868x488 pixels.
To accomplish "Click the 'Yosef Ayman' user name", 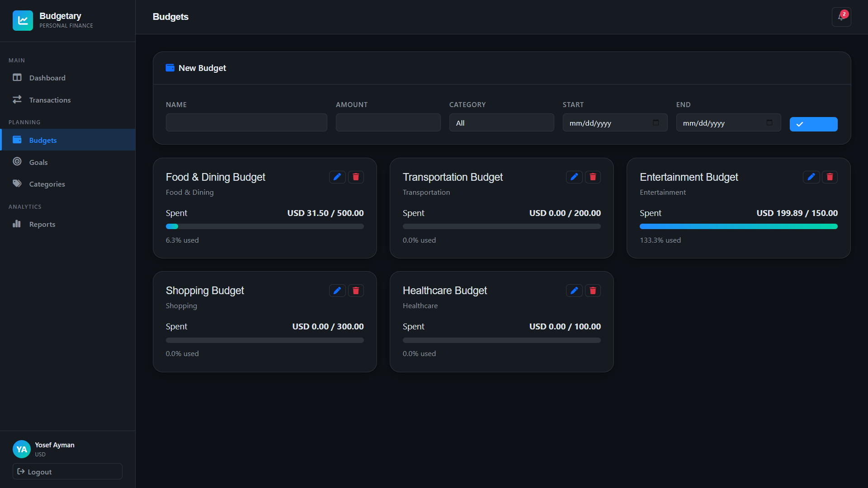I will [x=55, y=445].
